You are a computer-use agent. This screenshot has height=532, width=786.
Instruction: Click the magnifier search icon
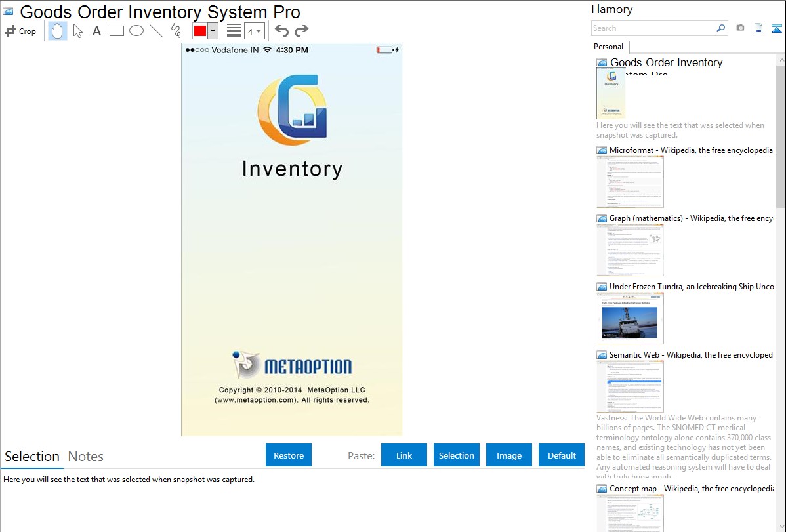721,28
